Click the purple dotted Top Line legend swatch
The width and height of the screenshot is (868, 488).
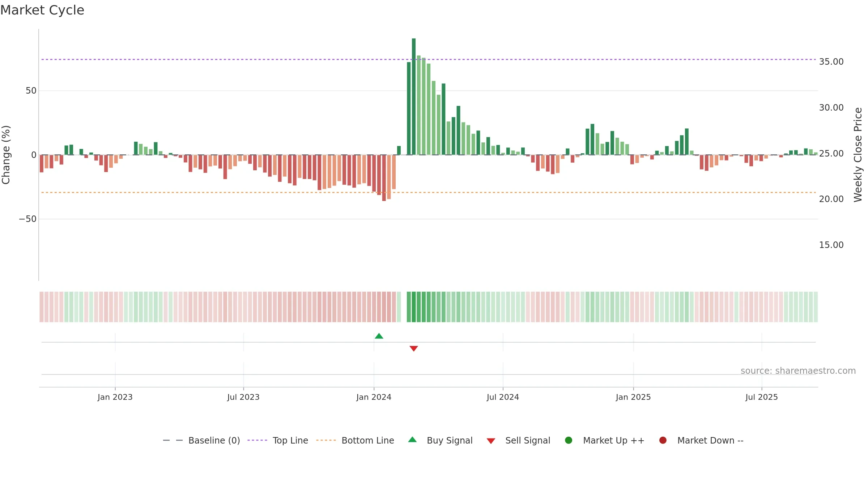coord(257,440)
